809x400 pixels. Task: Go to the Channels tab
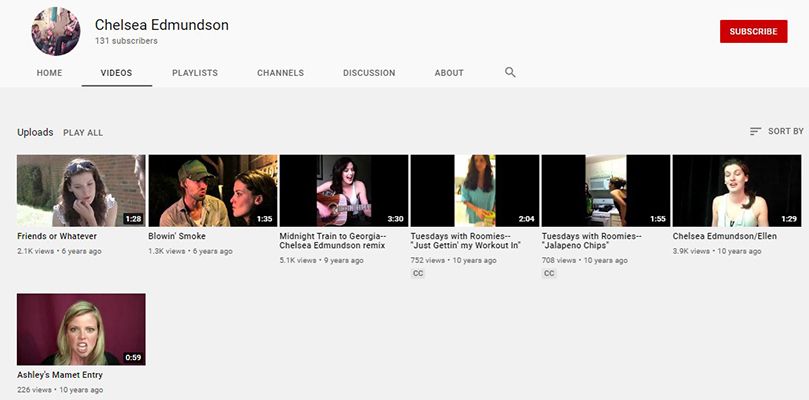280,73
